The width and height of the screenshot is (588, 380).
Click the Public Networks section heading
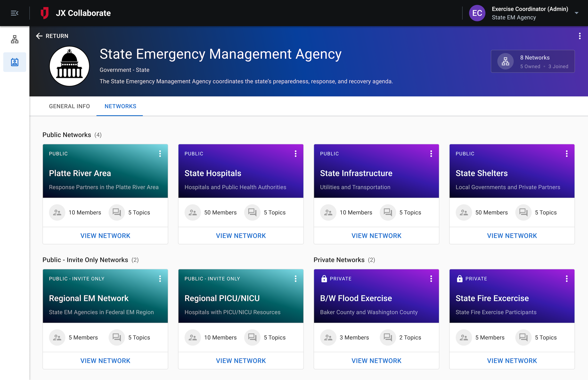67,135
